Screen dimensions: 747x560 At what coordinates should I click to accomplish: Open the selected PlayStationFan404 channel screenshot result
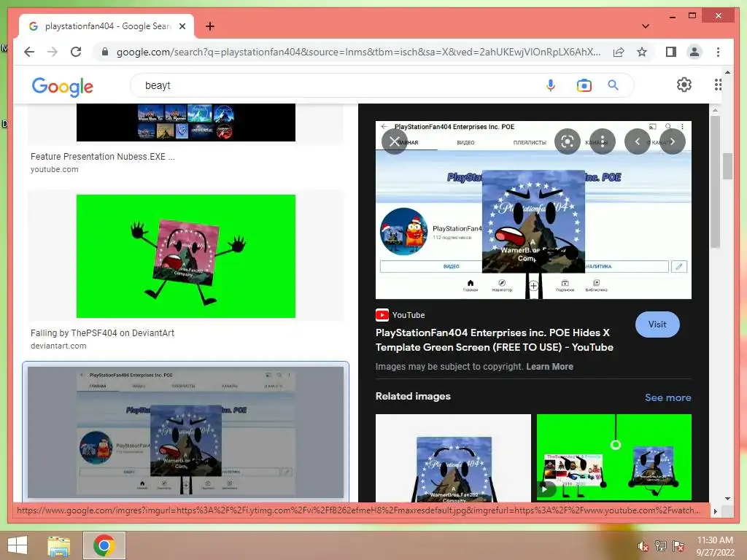[186, 432]
